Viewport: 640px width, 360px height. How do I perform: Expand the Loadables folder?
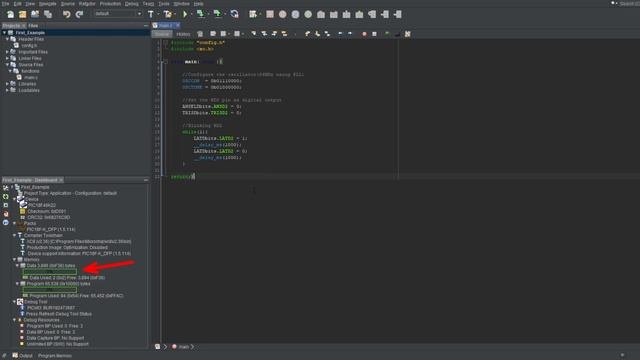coord(7,90)
